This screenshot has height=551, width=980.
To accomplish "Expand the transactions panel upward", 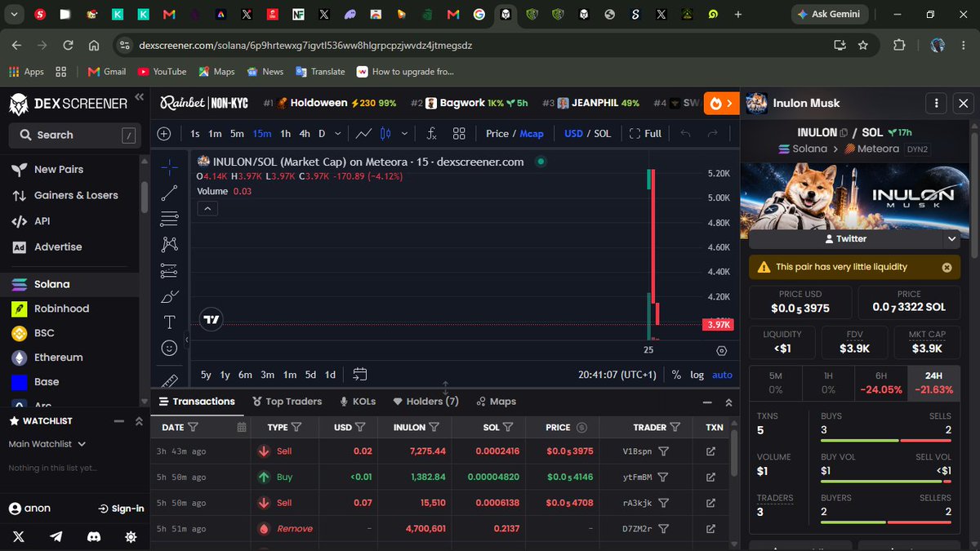I will [728, 402].
